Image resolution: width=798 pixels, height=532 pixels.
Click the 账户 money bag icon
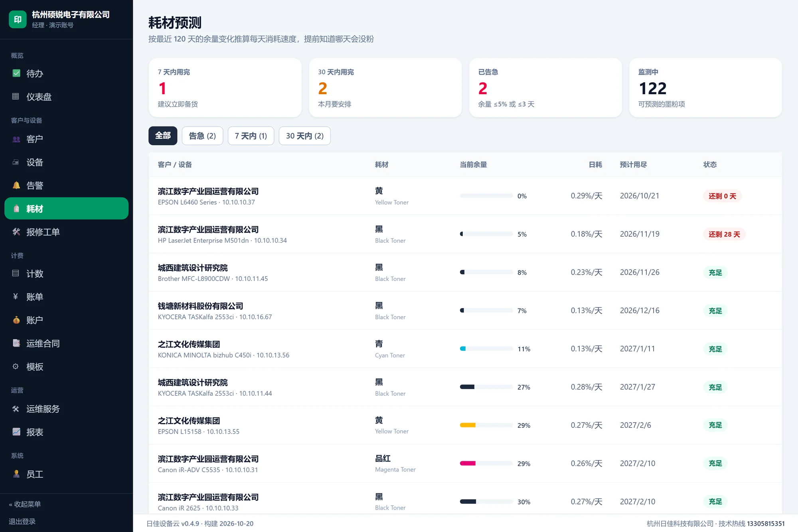coord(16,320)
